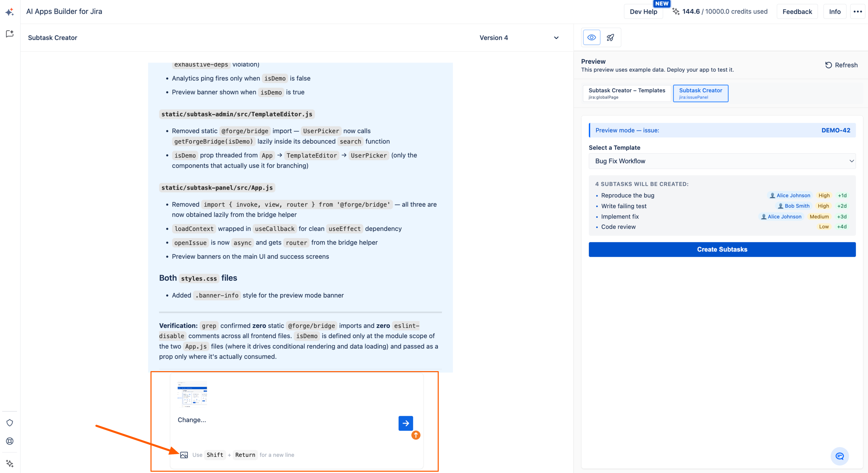The height and width of the screenshot is (473, 868).
Task: Click the "Implement fix" subtask
Action: click(620, 217)
